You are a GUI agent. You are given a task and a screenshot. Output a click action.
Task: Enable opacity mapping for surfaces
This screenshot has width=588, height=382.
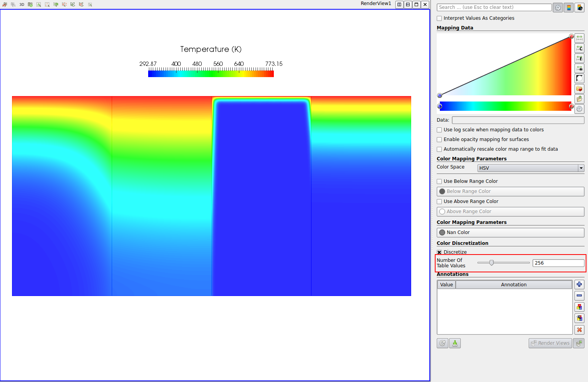click(439, 139)
